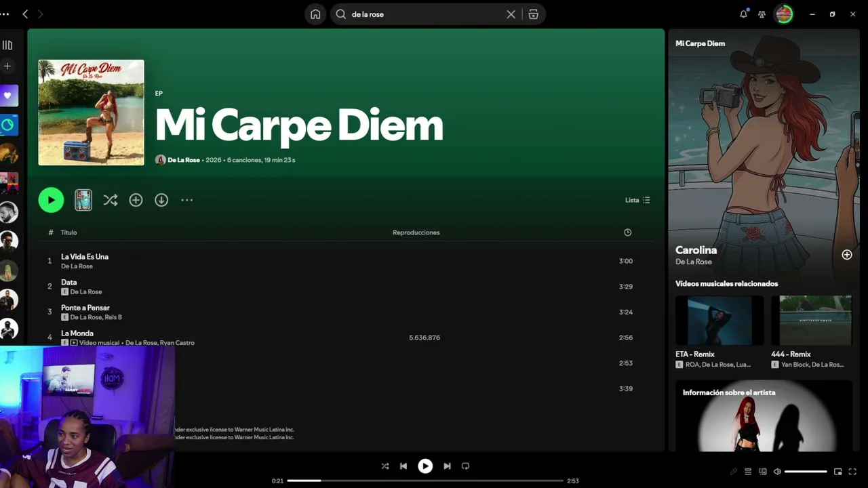868x488 pixels.
Task: Clear the search field text
Action: pos(511,14)
